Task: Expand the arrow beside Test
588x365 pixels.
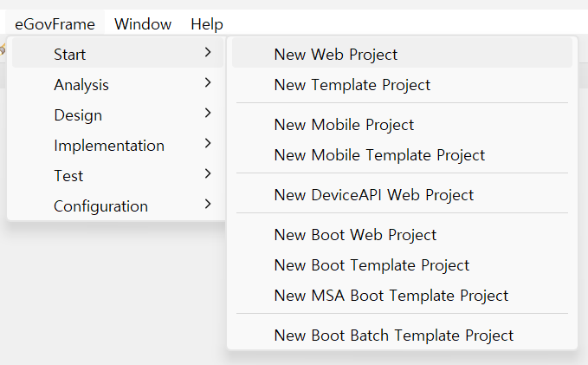Action: tap(208, 174)
